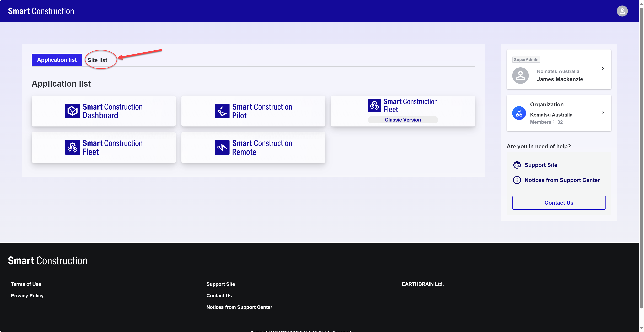Expand the Organization card chevron
The height and width of the screenshot is (332, 644).
coord(603,112)
